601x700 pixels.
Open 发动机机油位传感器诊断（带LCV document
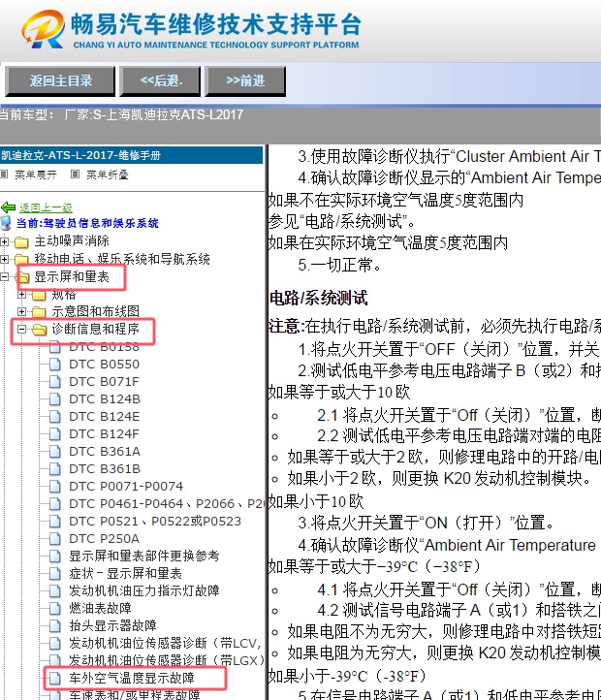[165, 643]
